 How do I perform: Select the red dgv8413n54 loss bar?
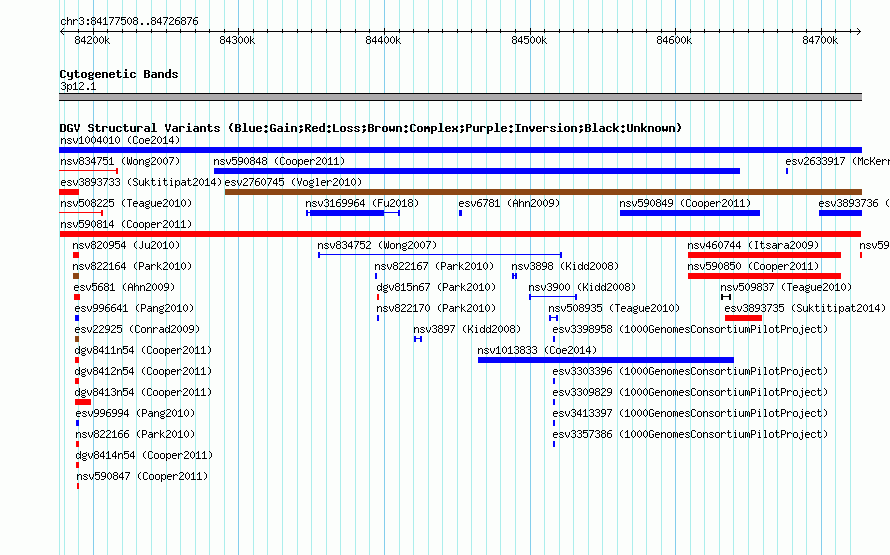click(x=83, y=402)
